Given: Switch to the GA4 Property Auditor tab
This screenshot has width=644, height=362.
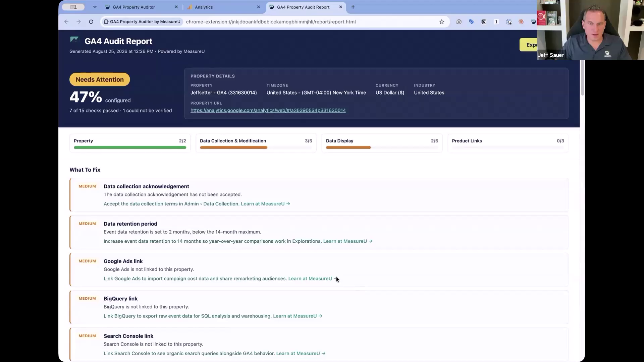Looking at the screenshot, I should pos(141,7).
